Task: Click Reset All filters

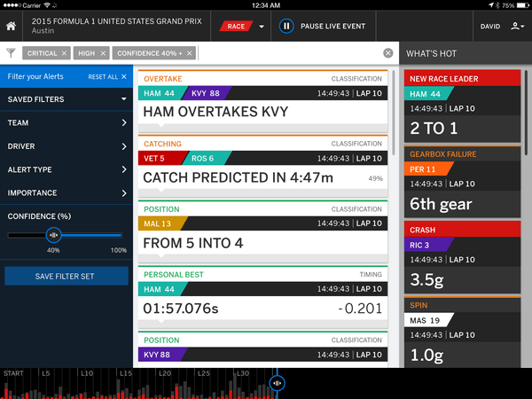Action: (107, 77)
